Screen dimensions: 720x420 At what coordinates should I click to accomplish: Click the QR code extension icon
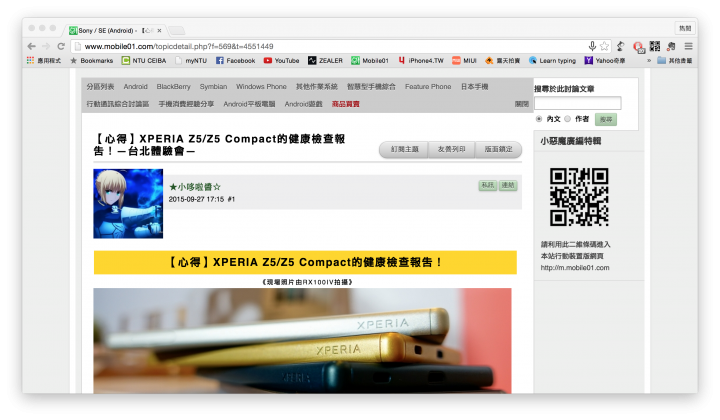[655, 46]
